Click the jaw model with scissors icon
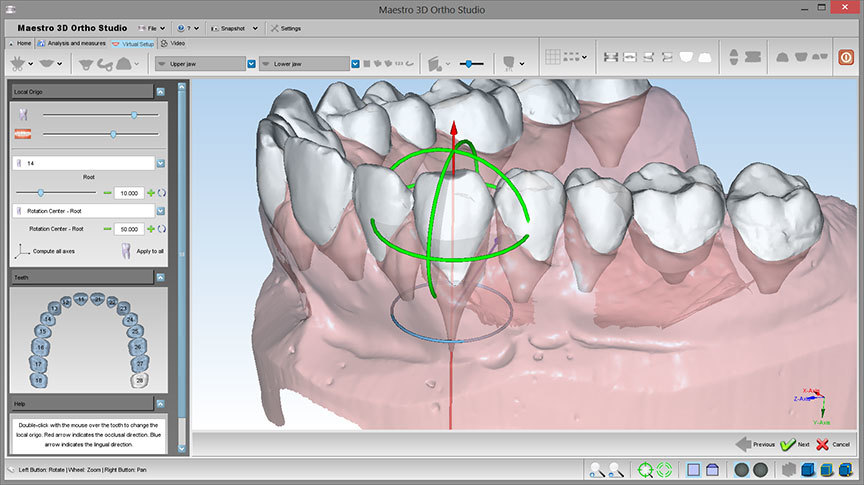Viewport: 864px width, 485px height. click(18, 64)
